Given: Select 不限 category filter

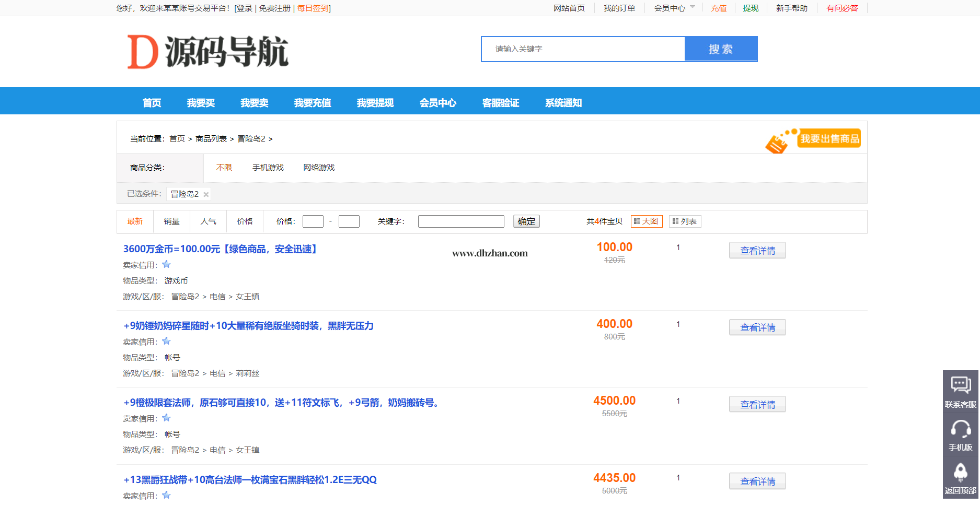Looking at the screenshot, I should (224, 168).
